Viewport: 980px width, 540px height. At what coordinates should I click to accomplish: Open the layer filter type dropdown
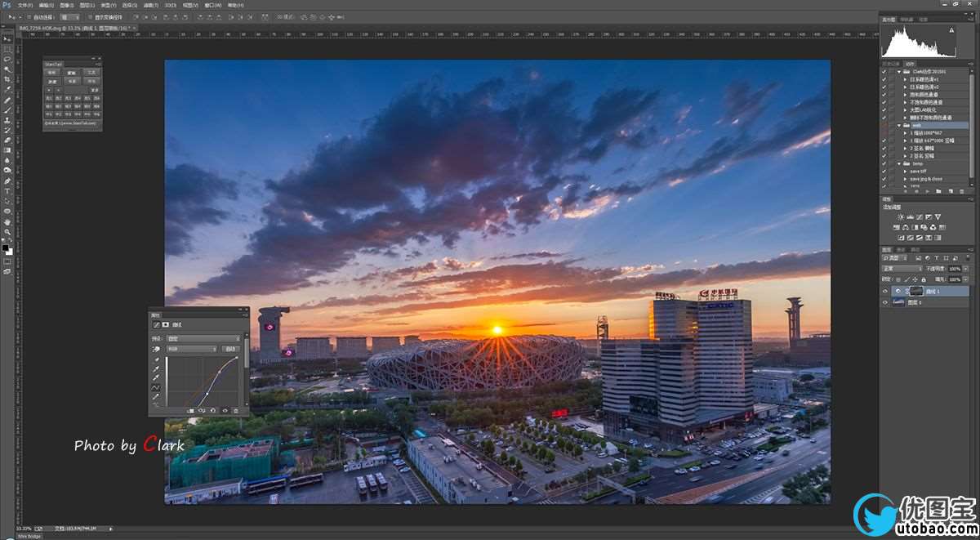[894, 258]
